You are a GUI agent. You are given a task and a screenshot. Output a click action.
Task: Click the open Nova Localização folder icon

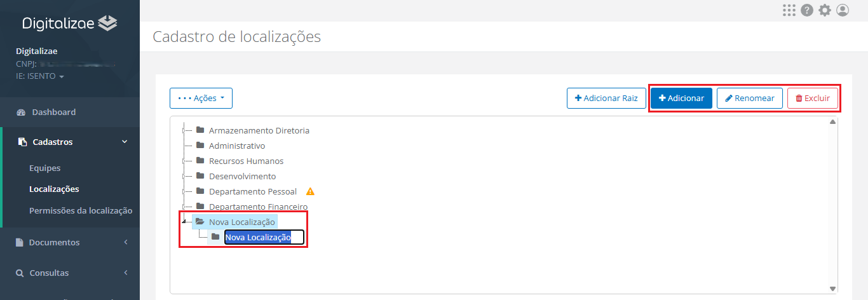pyautogui.click(x=200, y=222)
